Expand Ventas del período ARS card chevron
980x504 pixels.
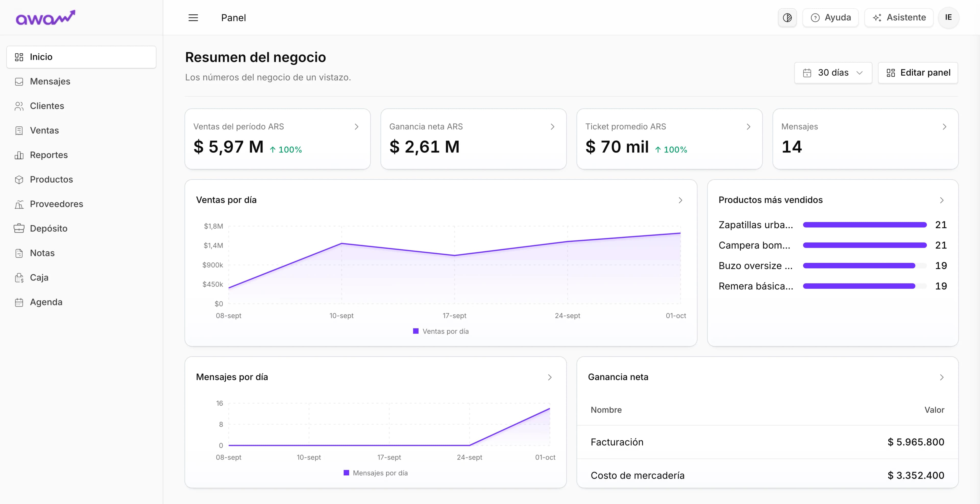(357, 127)
